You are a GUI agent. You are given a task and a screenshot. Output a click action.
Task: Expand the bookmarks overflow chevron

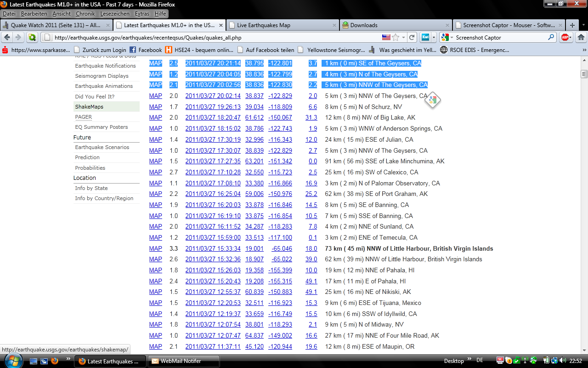coord(584,49)
